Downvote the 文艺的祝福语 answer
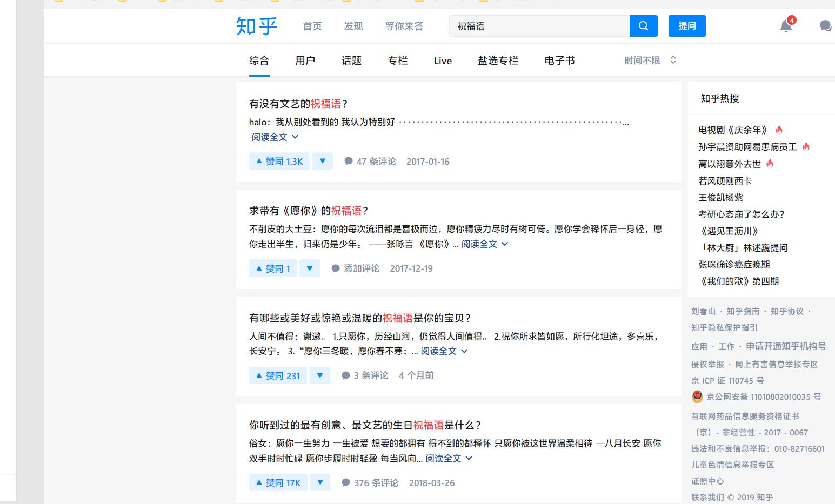Screen dimensions: 835x504 [x=323, y=161]
